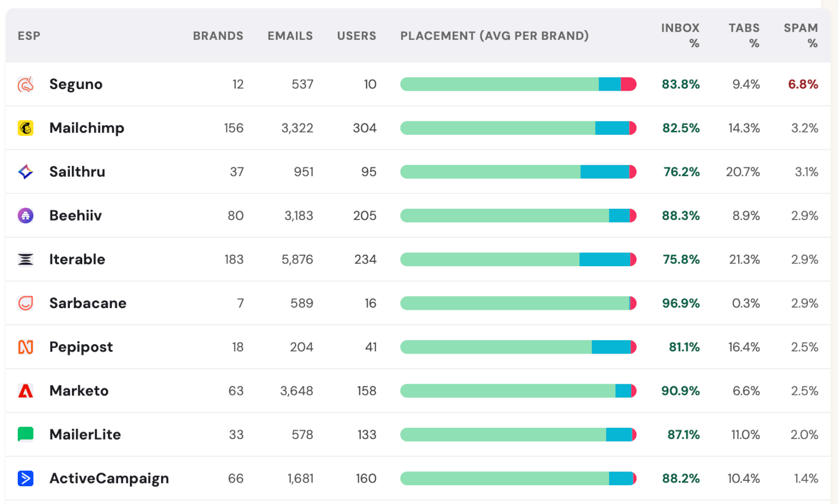Image resolution: width=838 pixels, height=504 pixels.
Task: Click Seguno's 83.8% inbox value
Action: point(681,84)
